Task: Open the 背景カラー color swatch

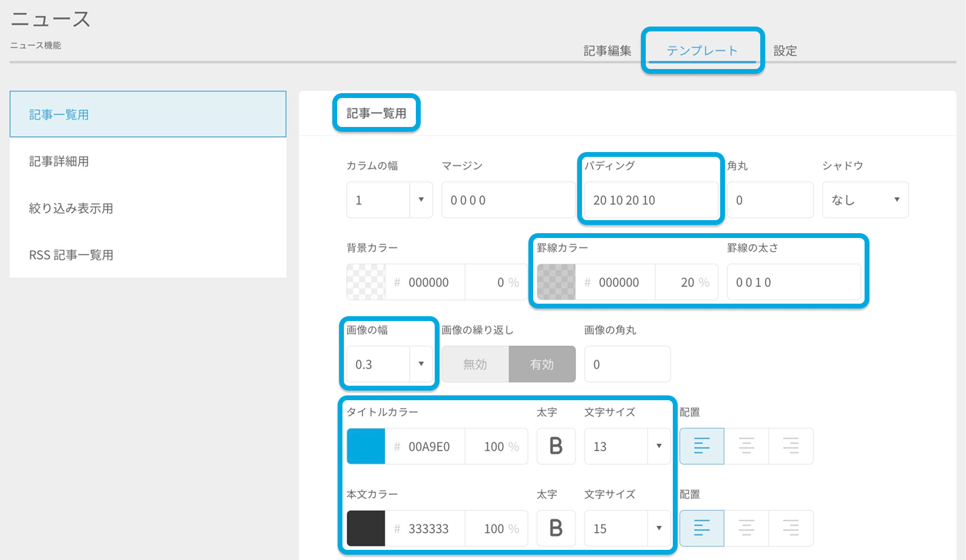Action: click(x=366, y=282)
